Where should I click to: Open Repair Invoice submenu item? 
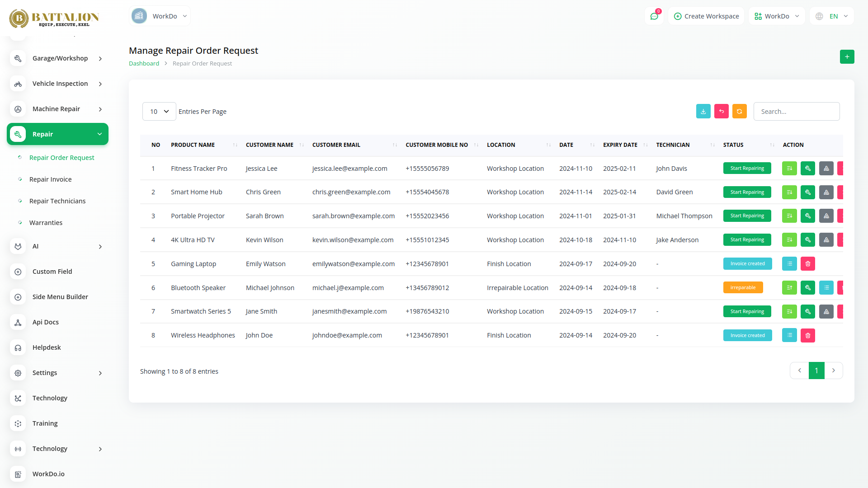pos(51,179)
